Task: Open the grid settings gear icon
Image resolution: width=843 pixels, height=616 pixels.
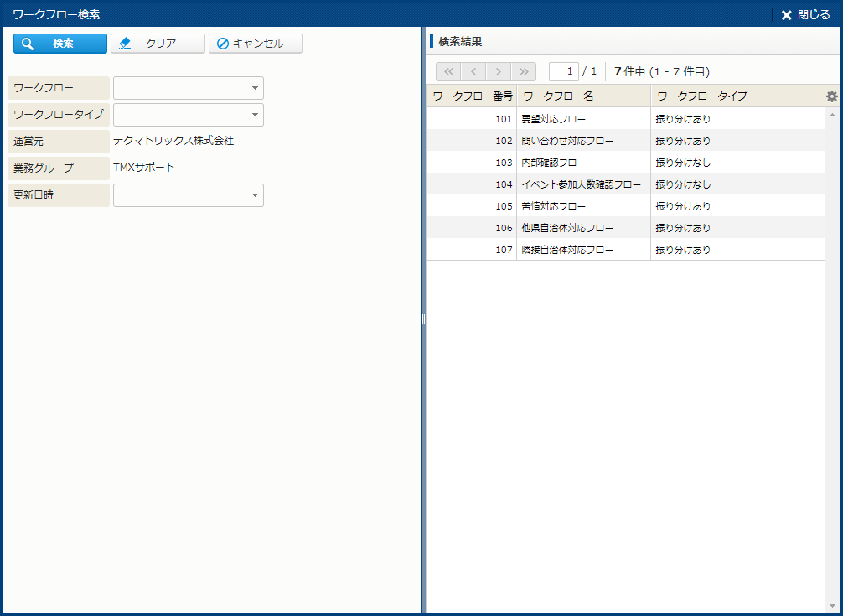Action: click(832, 96)
